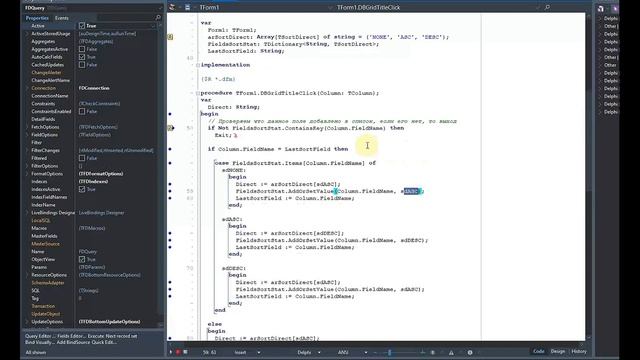Click the gutter marker at 'if Not FieldsSortStat'
Screen dimensions: 640x360
(171, 128)
